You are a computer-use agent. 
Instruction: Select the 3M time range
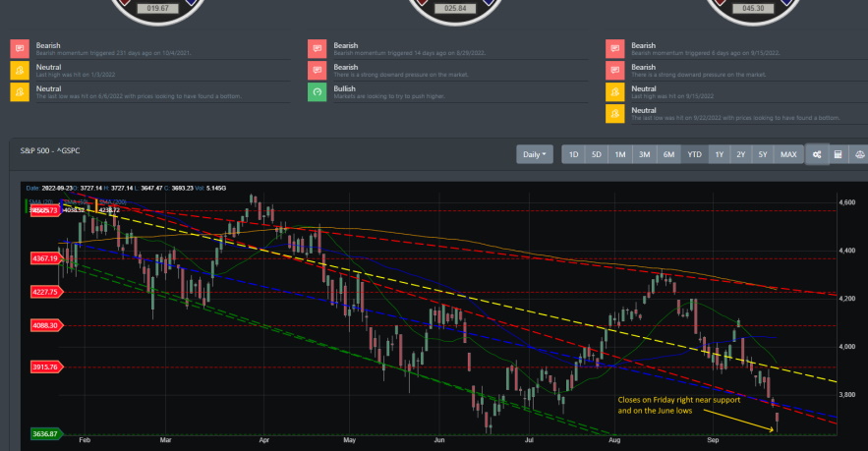[x=644, y=154]
